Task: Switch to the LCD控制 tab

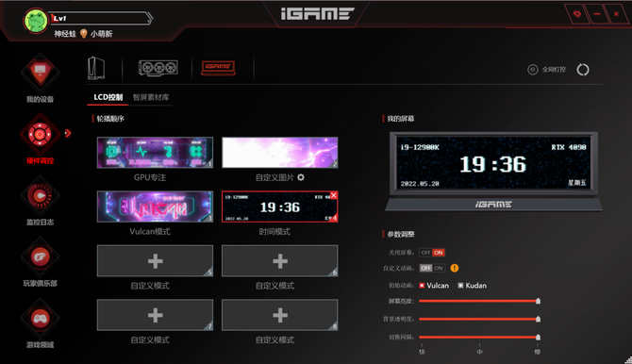Action: coord(108,97)
